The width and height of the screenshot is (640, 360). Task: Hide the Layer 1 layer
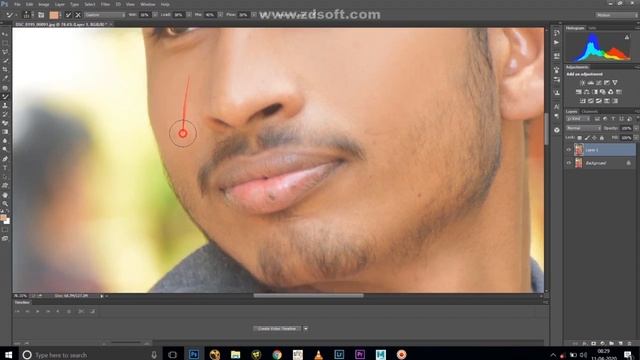[569, 150]
